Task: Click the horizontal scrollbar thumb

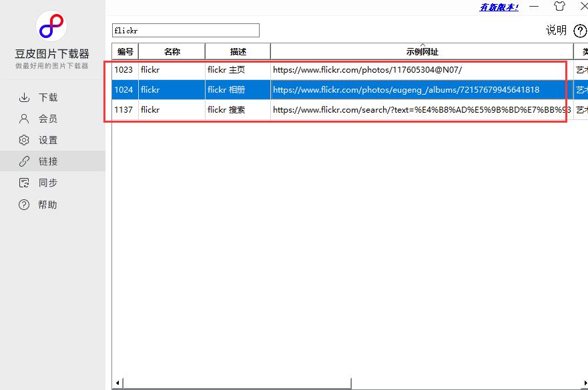Action: [x=237, y=383]
